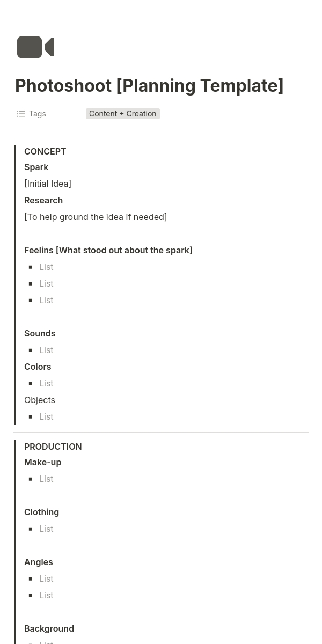Click the [To help ground the idea] text
Viewport: 322px width, 644px height.
(96, 217)
